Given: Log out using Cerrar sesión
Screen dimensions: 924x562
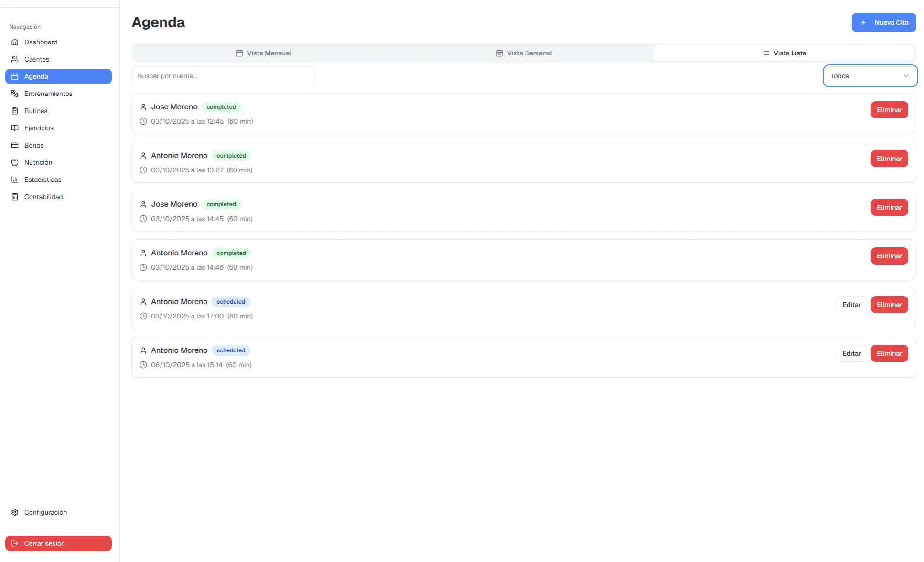Looking at the screenshot, I should click(x=58, y=543).
